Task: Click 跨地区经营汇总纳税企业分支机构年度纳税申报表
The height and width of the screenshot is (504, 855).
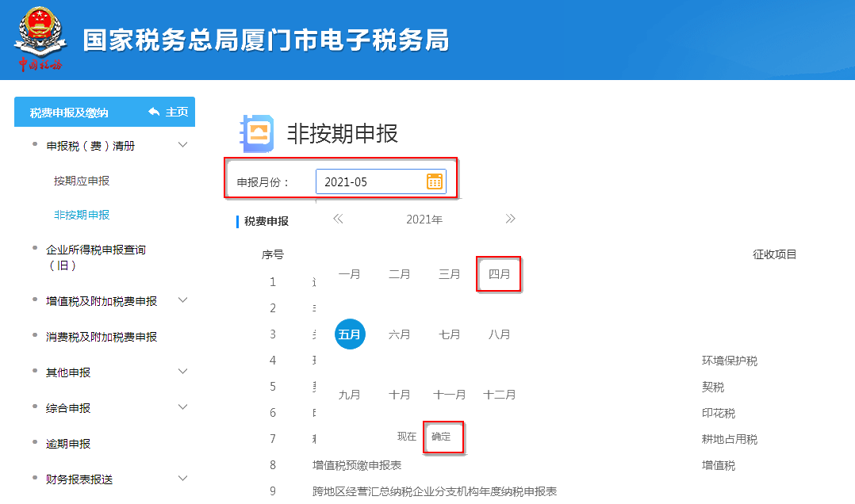Action: 435,491
